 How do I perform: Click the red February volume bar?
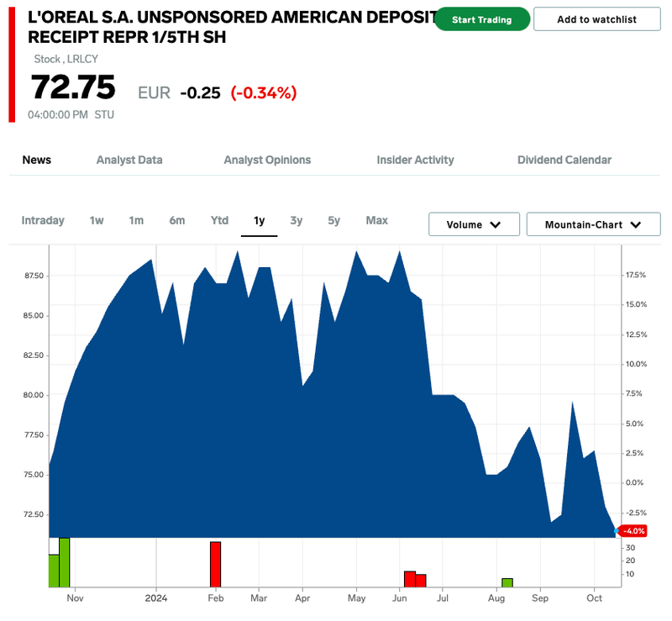pyautogui.click(x=216, y=565)
